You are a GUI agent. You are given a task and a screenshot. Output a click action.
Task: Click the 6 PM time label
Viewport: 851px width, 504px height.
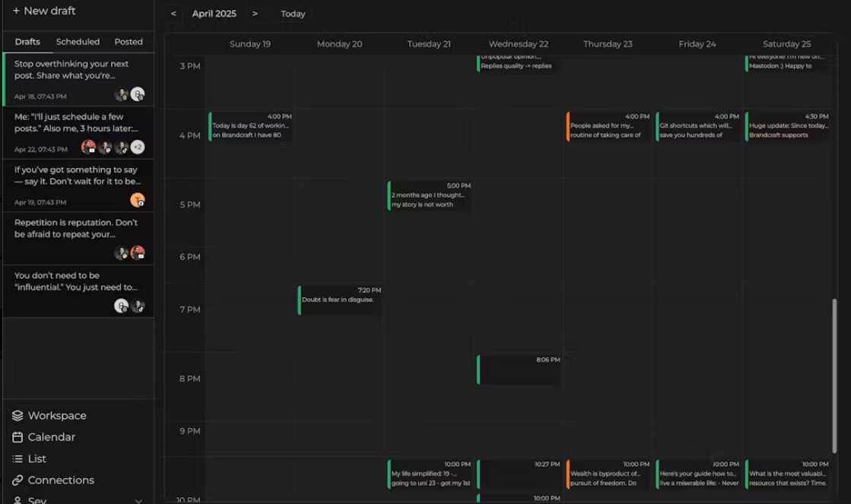[190, 257]
